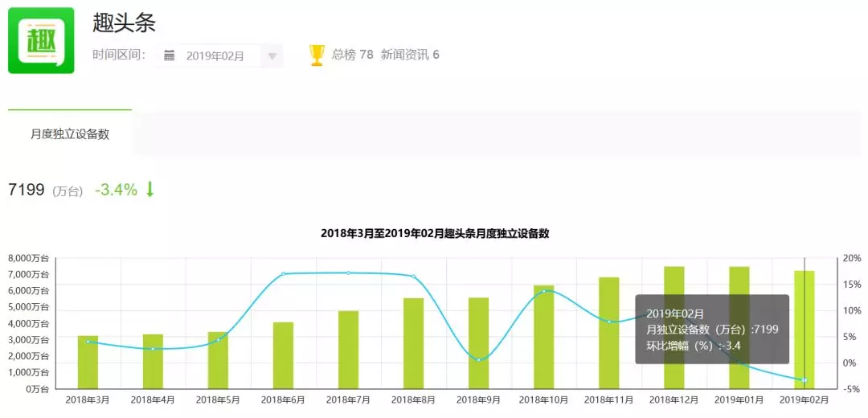
Task: Open the 新闻资讯 6 category ranking link
Action: [410, 55]
